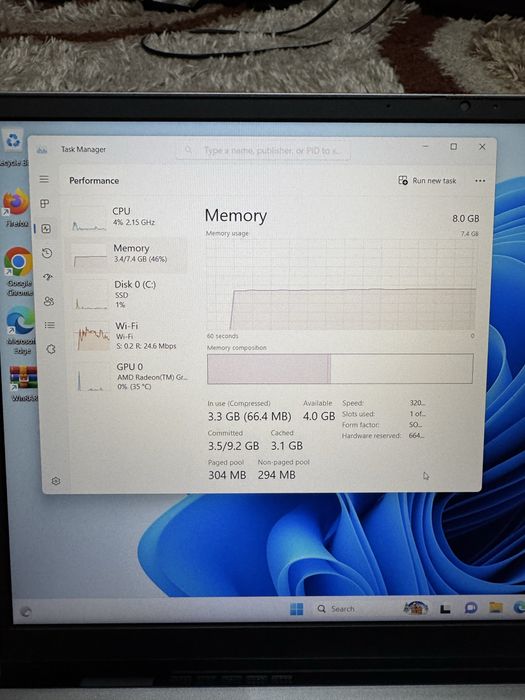Click the Task Manager app icon in title bar
The width and height of the screenshot is (525, 700).
[42, 150]
